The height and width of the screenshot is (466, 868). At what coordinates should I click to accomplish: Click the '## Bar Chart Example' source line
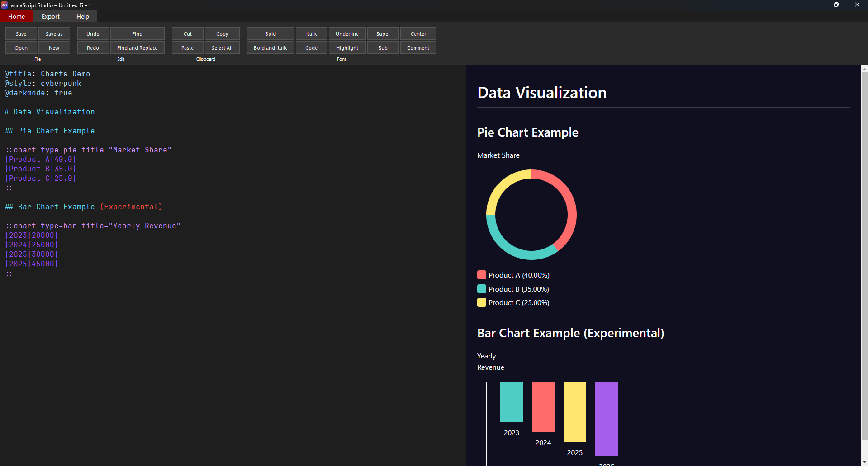click(x=84, y=207)
